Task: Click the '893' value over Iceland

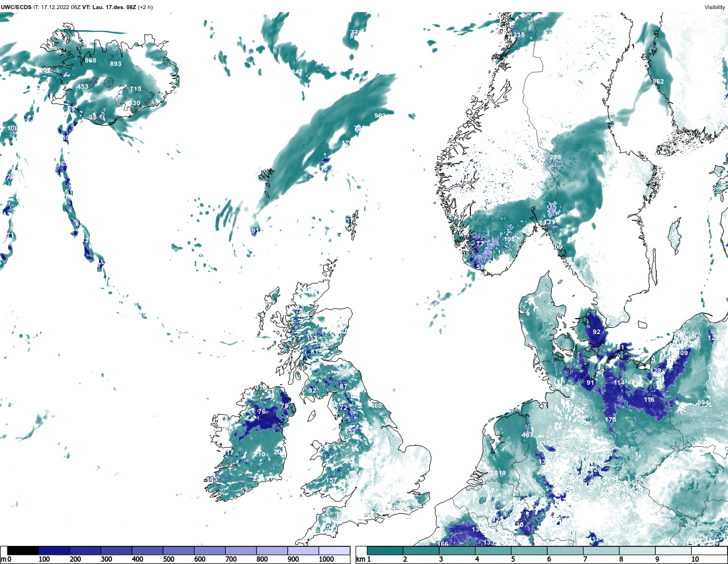Action: coord(115,64)
